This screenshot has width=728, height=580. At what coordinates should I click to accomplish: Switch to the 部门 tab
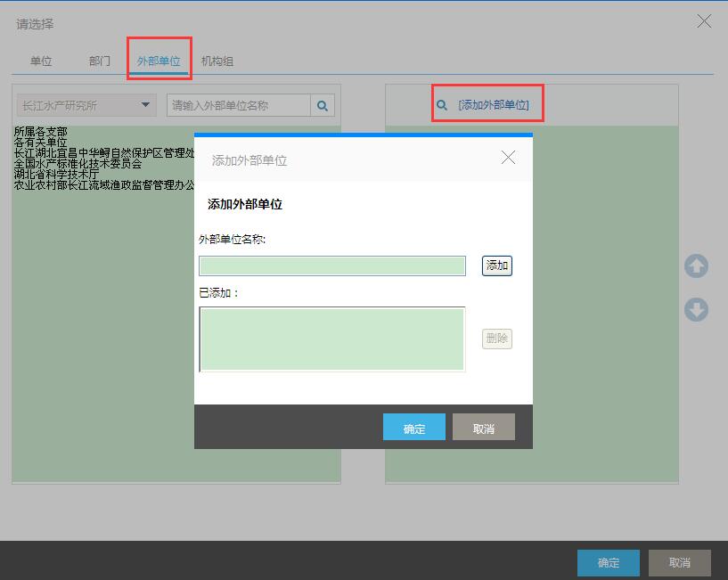point(100,61)
